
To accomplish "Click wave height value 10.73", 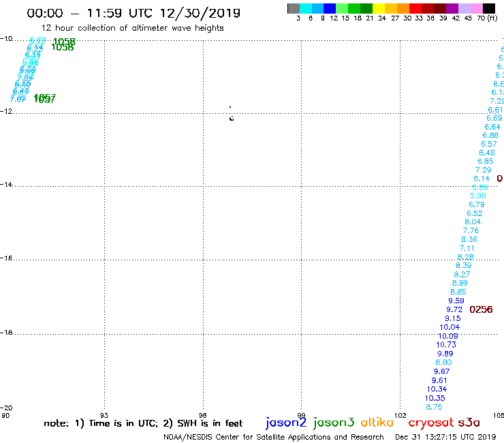I will point(446,345).
